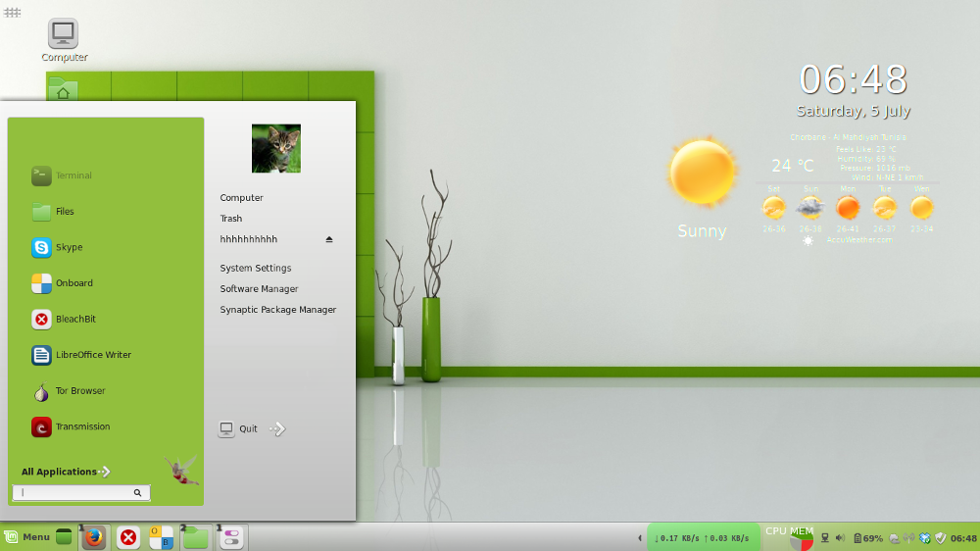The width and height of the screenshot is (980, 551).
Task: Start Skype from the menu favorites
Action: (57, 247)
